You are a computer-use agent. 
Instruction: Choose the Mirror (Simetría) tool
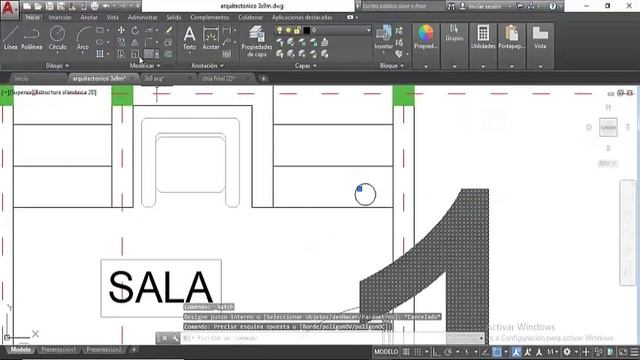tap(135, 42)
